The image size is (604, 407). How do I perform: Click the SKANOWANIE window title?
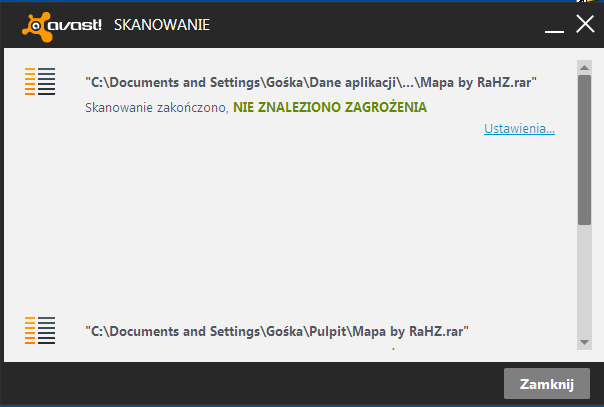(162, 25)
